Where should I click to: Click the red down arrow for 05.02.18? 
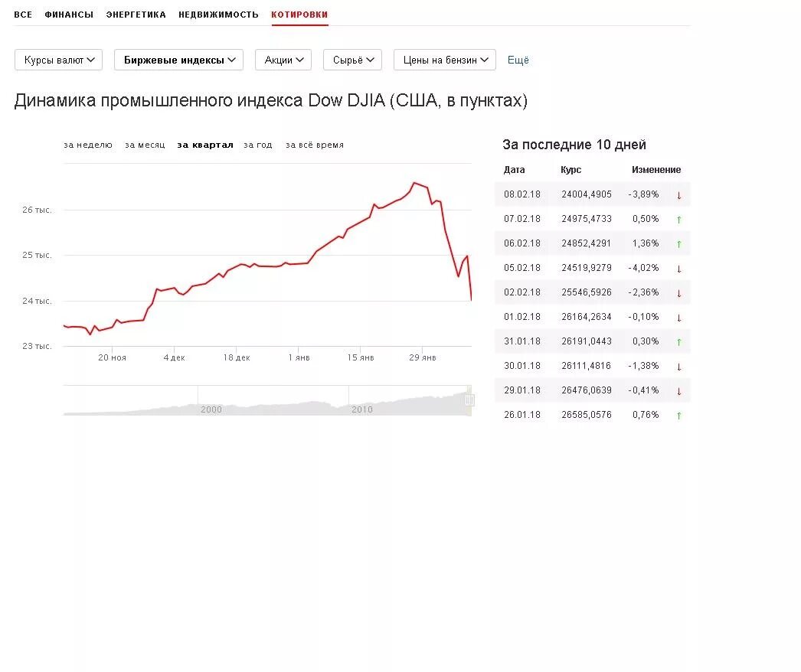tap(679, 269)
